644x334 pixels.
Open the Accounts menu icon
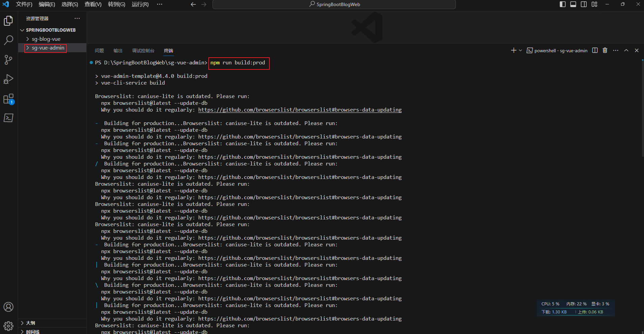point(8,307)
